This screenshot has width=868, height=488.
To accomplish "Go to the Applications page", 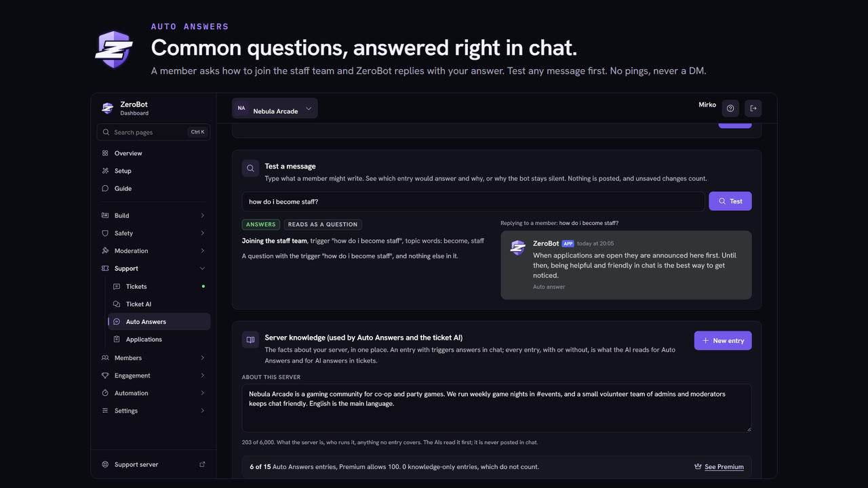I will (159, 340).
